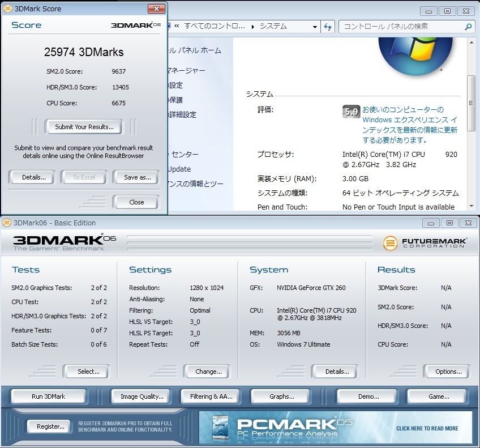The image size is (480, 448).
Task: Click Close in 3DMark Score dialog
Action: 136,202
